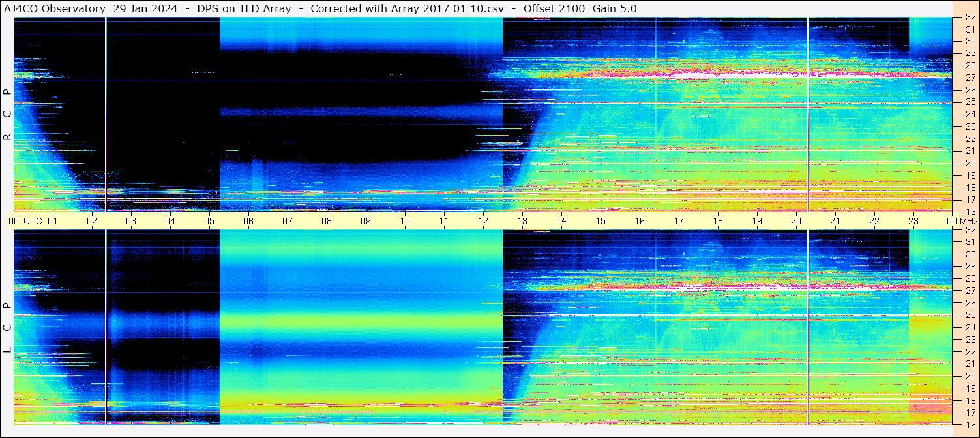The width and height of the screenshot is (980, 438).
Task: Click the 17 MHz tick of RCP panel
Action: [970, 199]
